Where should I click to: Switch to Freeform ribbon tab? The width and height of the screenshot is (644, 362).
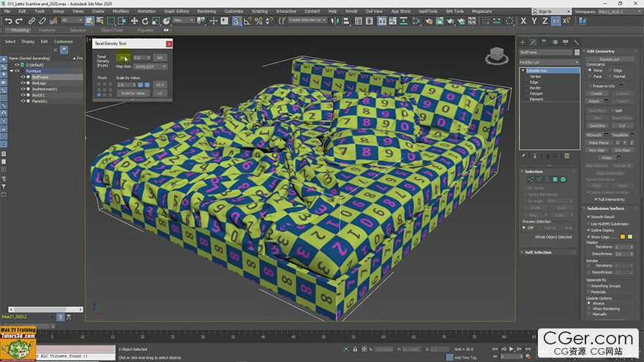pos(48,30)
